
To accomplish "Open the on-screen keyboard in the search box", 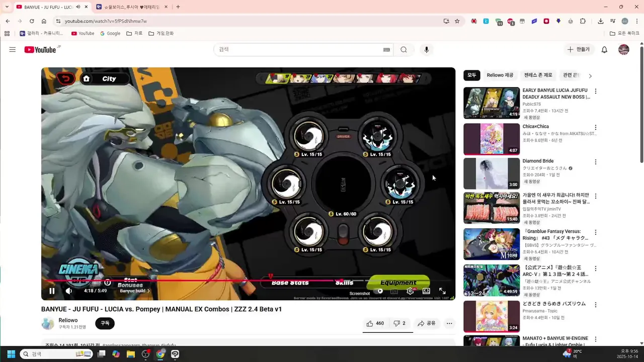I will pos(386,50).
